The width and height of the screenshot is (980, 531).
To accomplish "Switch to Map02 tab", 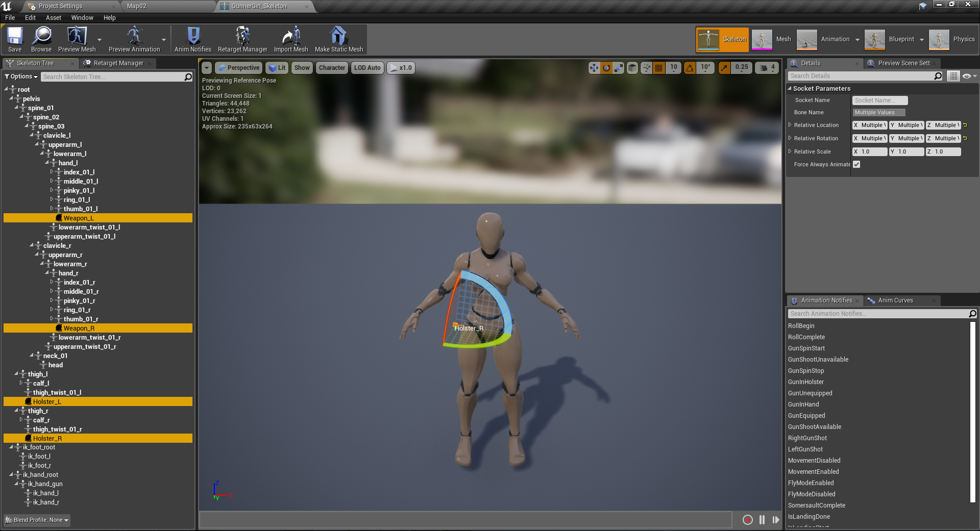I will (136, 6).
